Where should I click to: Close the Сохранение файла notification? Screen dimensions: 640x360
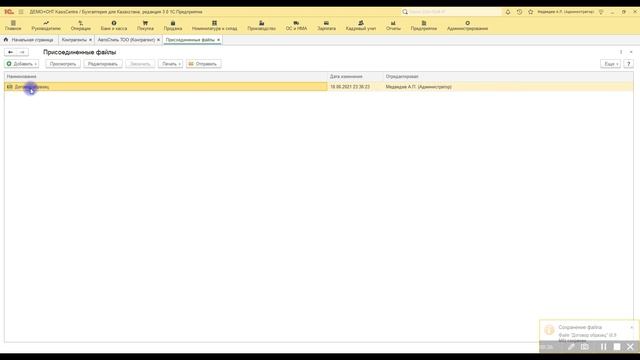tap(632, 327)
